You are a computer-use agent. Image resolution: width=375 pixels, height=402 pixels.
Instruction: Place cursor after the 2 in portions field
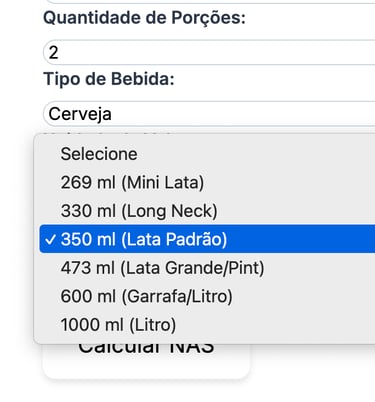pos(59,53)
